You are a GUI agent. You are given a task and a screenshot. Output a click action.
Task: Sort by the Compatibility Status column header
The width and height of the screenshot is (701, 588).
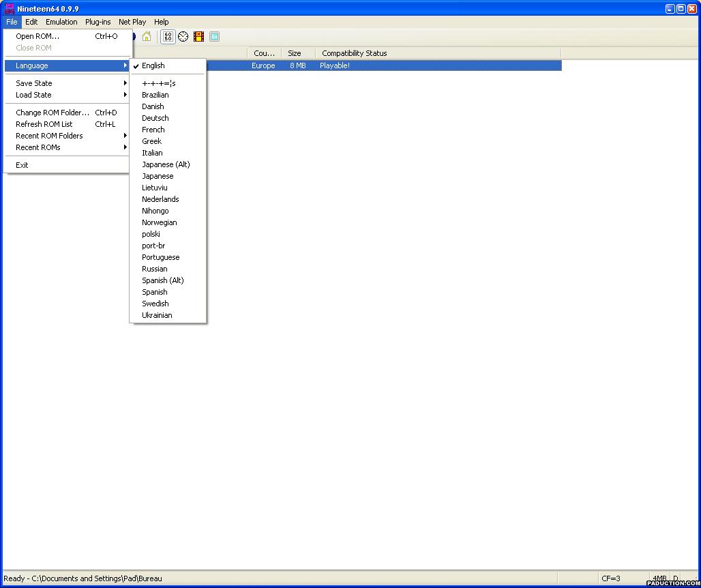pos(438,53)
